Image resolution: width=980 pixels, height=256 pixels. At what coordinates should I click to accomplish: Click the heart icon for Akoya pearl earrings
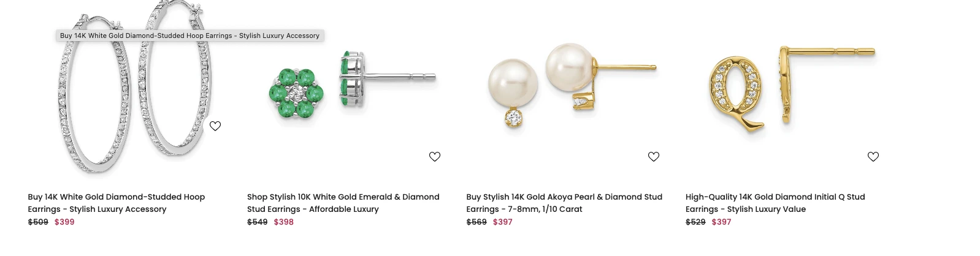654,157
